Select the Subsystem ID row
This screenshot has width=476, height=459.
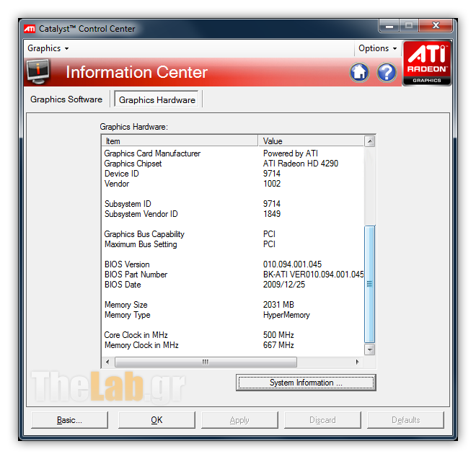pos(232,204)
